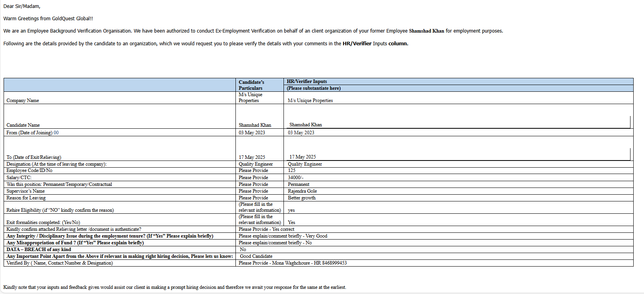Click the DATA – BREACH of any kind label
The width and height of the screenshot is (644, 294).
coord(39,250)
